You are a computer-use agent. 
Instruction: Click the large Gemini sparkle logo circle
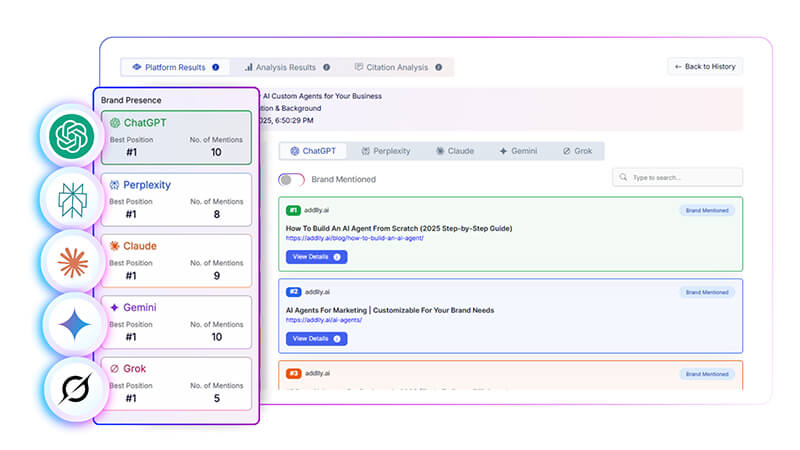pyautogui.click(x=74, y=324)
